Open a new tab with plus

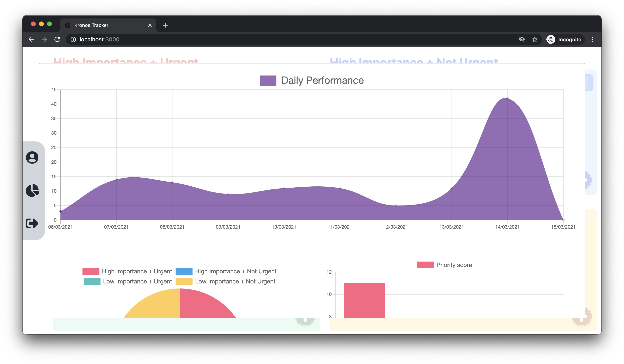click(165, 25)
